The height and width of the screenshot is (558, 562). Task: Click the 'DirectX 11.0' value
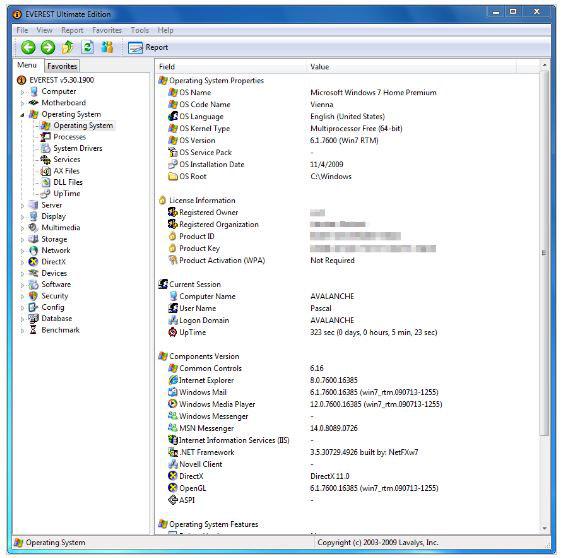tap(330, 476)
